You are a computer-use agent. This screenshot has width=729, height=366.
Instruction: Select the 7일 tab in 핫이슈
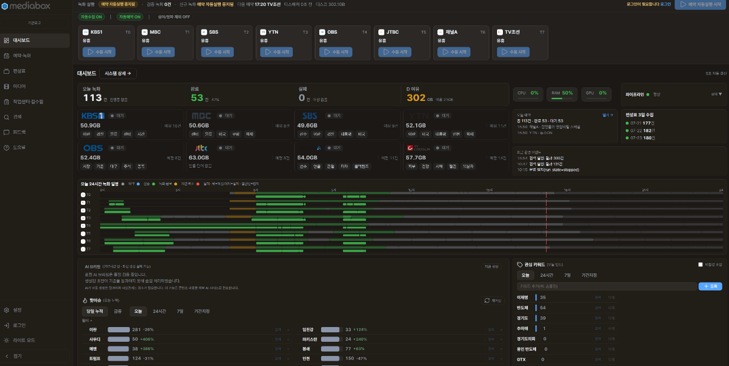click(x=180, y=311)
